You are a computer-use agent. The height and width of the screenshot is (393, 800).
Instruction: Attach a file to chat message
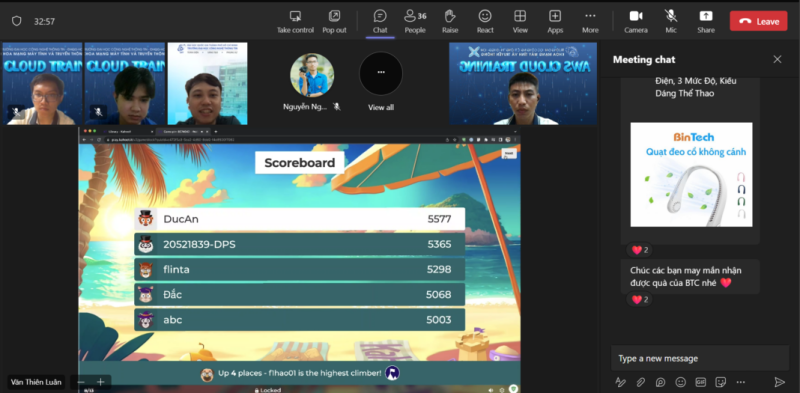[640, 382]
